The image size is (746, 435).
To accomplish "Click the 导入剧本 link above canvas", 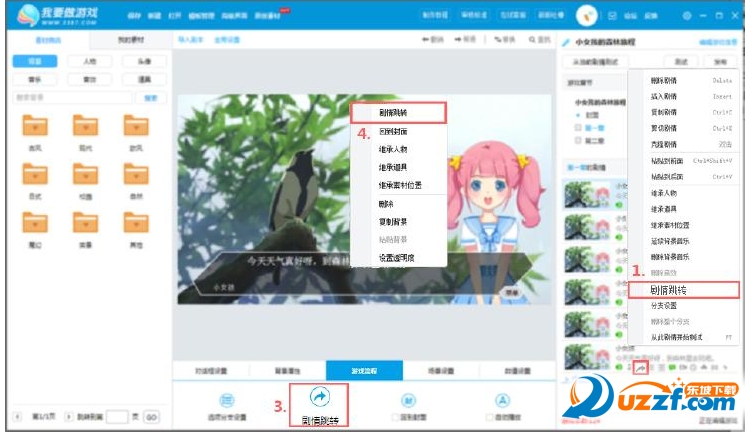I will (x=190, y=40).
